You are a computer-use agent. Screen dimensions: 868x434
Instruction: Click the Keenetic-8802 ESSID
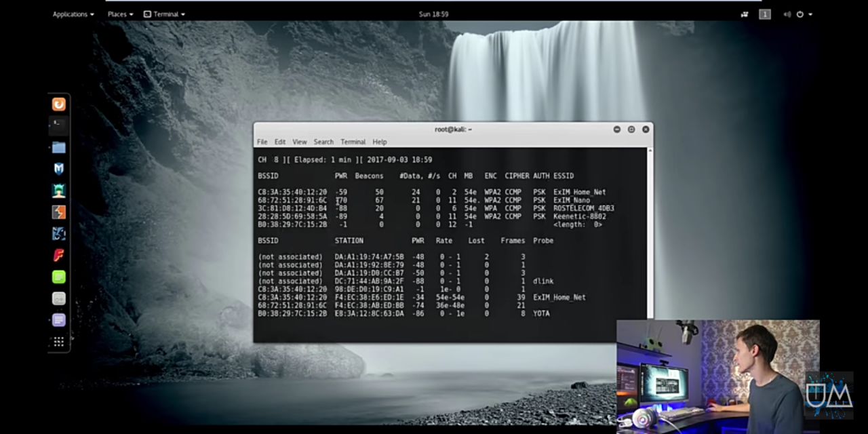click(x=580, y=216)
